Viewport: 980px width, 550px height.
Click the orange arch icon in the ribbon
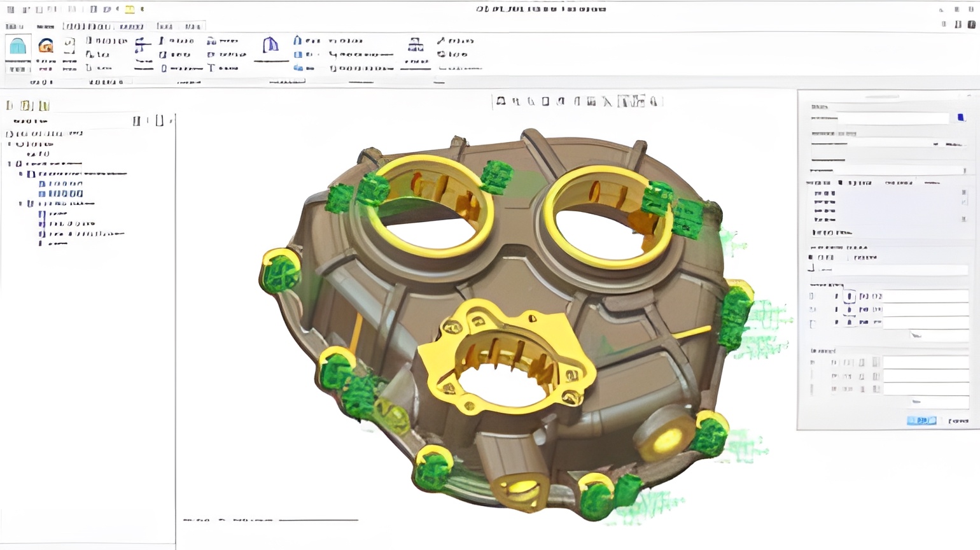point(46,46)
